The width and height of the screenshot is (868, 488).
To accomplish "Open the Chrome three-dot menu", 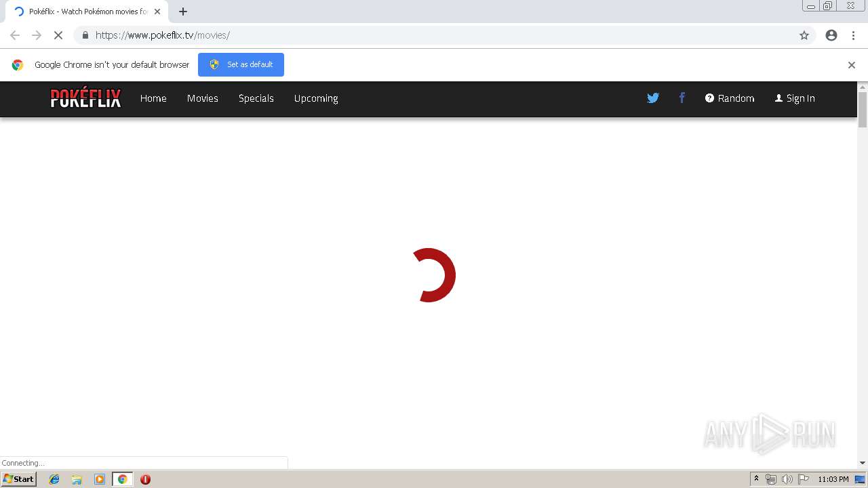I will click(853, 35).
